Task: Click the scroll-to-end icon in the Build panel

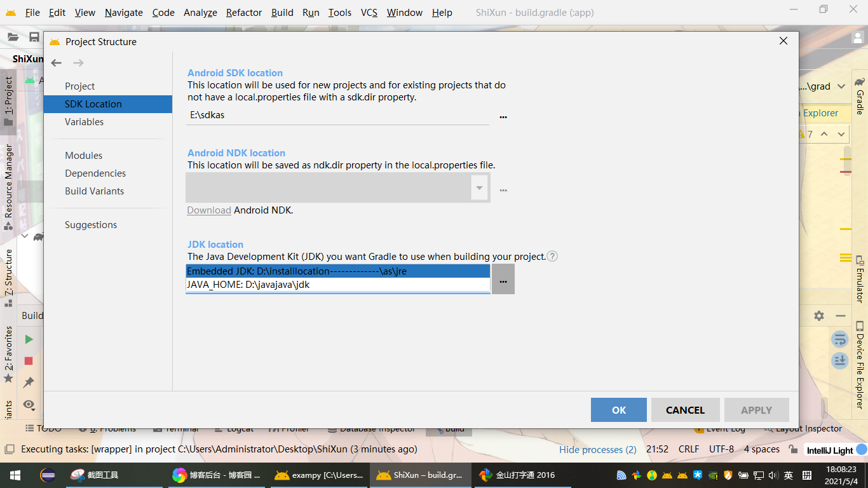Action: tap(840, 361)
